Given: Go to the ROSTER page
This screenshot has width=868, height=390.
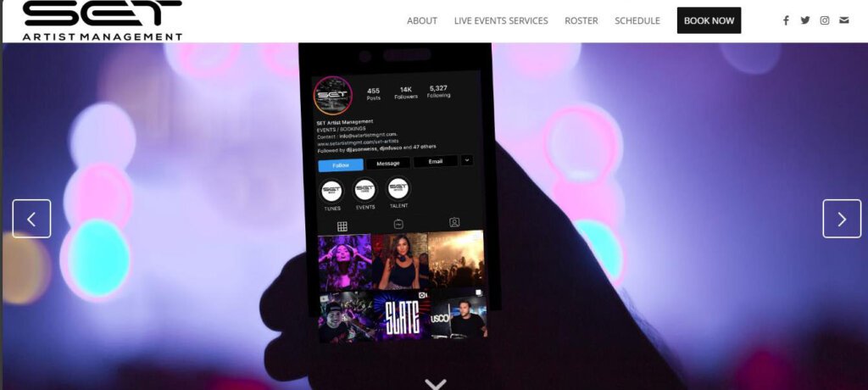Looking at the screenshot, I should pos(581,20).
